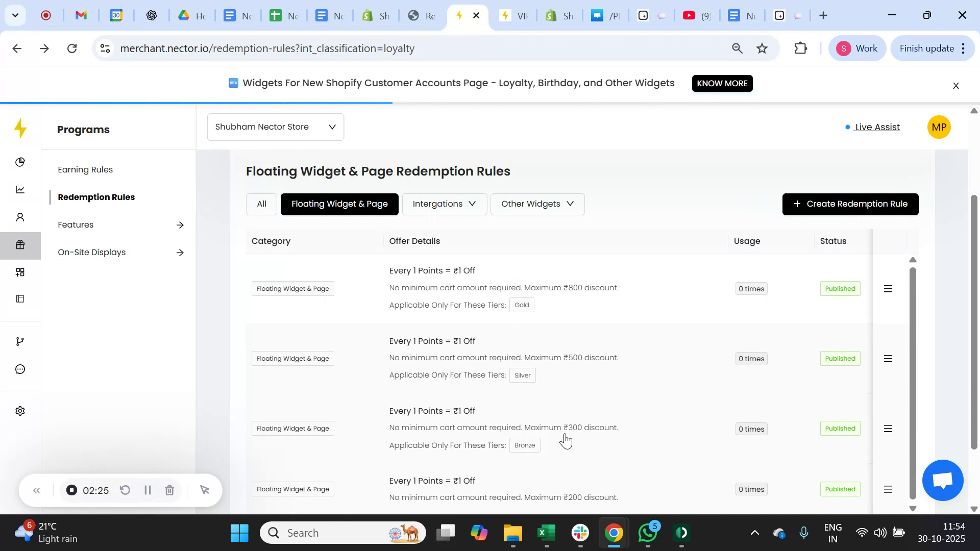Open the analytics pie chart panel
Screen dimensions: 980x551
pyautogui.click(x=20, y=162)
